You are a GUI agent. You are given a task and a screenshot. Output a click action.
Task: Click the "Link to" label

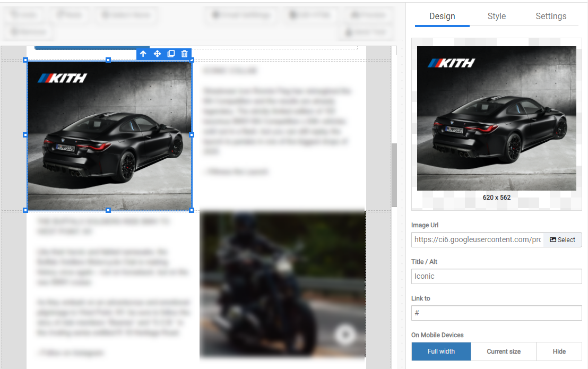pyautogui.click(x=421, y=298)
